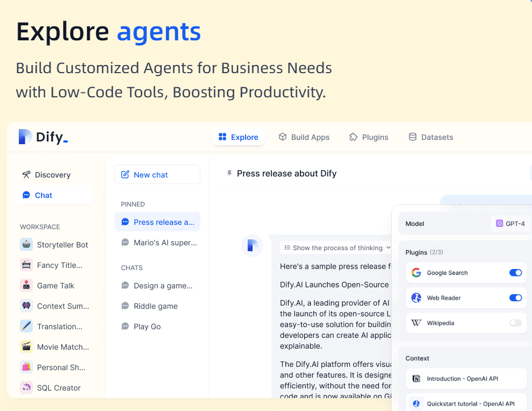Open Storyteller Bot workspace app
532x411 pixels.
coord(54,245)
